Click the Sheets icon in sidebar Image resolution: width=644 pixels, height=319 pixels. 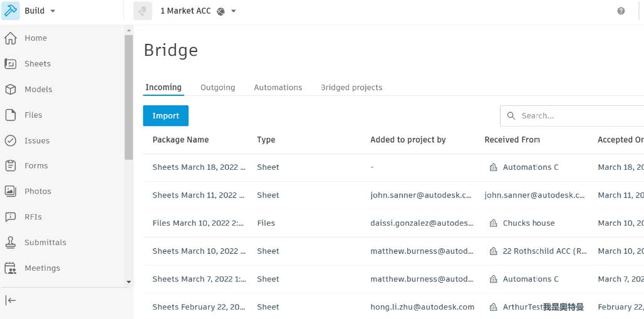10,64
